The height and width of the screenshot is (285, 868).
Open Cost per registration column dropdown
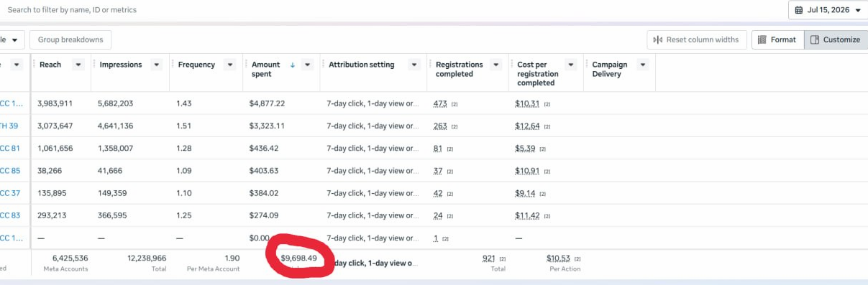(571, 65)
